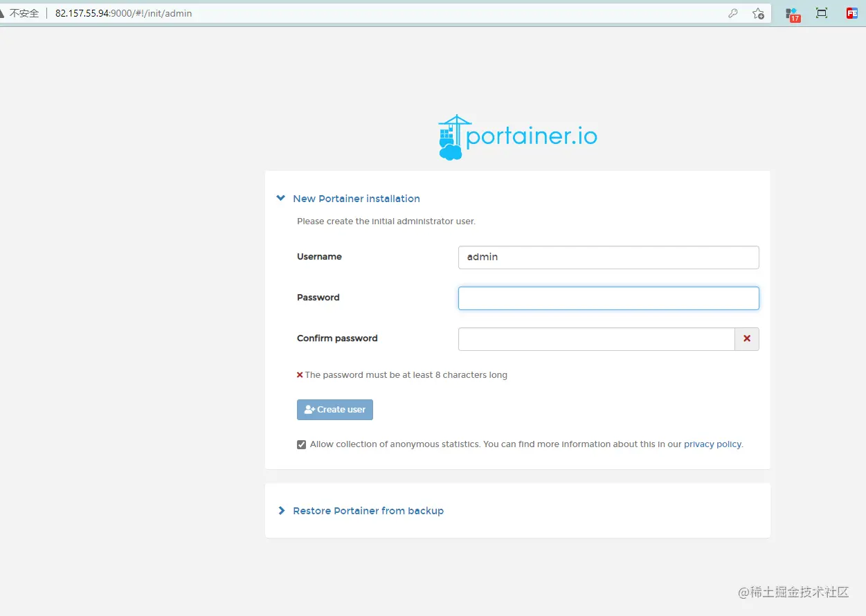
Task: Click the saved password key icon in address bar
Action: (733, 13)
